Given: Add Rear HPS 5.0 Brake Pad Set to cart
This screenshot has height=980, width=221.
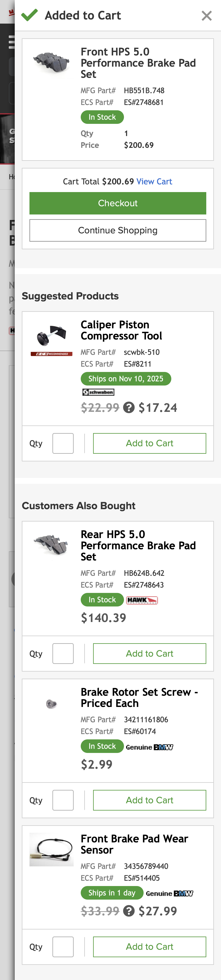Looking at the screenshot, I should [149, 654].
